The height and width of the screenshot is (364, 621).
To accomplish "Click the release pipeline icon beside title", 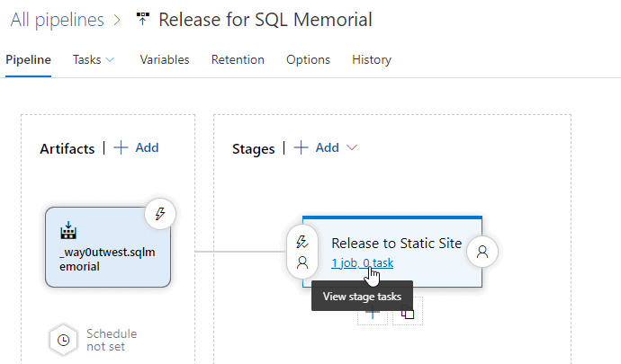I will coord(143,19).
